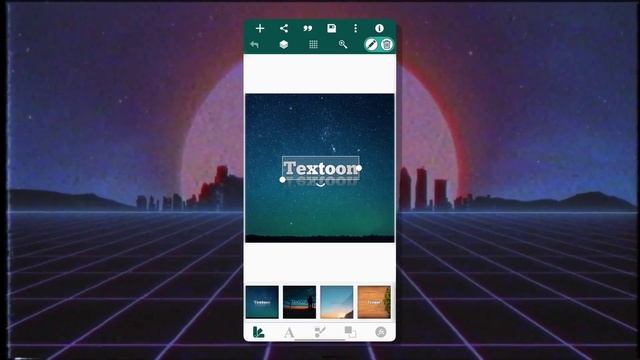Switch to the shapes and brush tab

click(x=320, y=332)
